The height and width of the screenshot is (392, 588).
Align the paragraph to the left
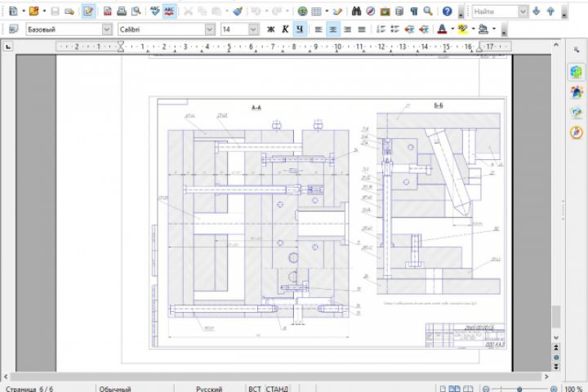pyautogui.click(x=318, y=29)
